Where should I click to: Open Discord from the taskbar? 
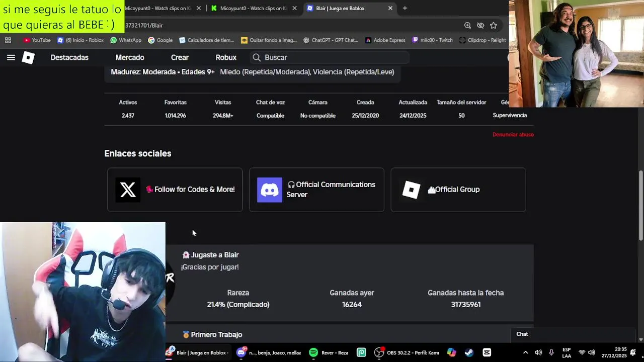pos(269,352)
